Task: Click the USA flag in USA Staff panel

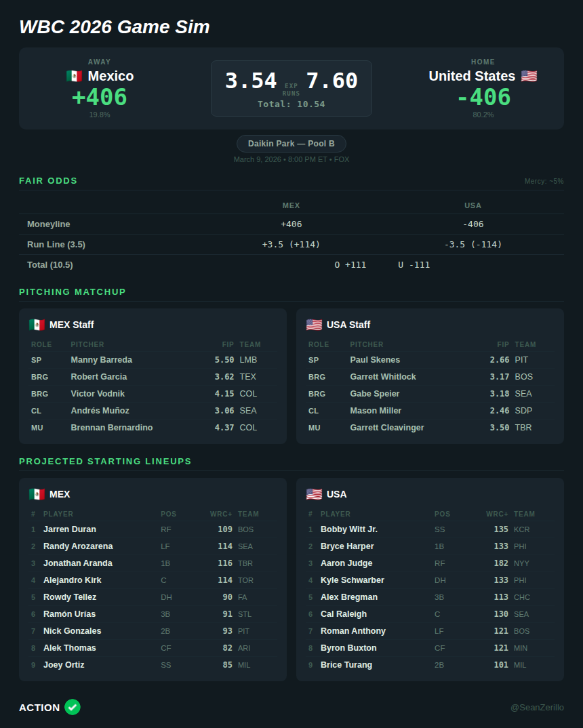Action: (314, 325)
